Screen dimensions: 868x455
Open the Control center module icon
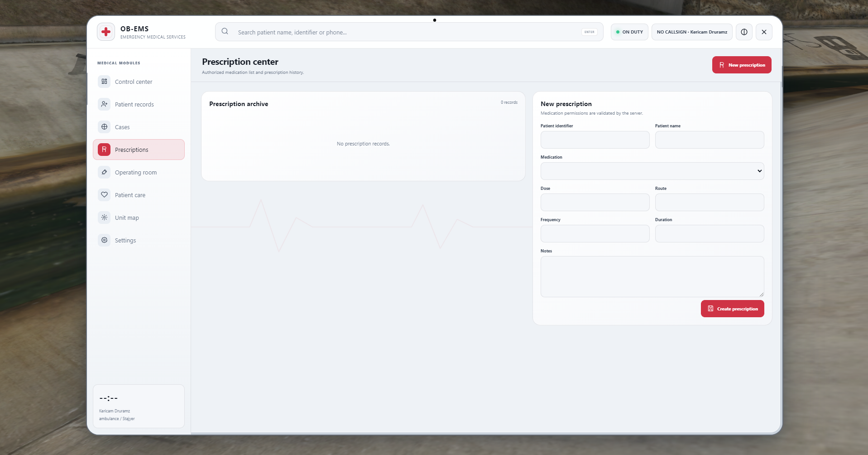click(x=104, y=82)
